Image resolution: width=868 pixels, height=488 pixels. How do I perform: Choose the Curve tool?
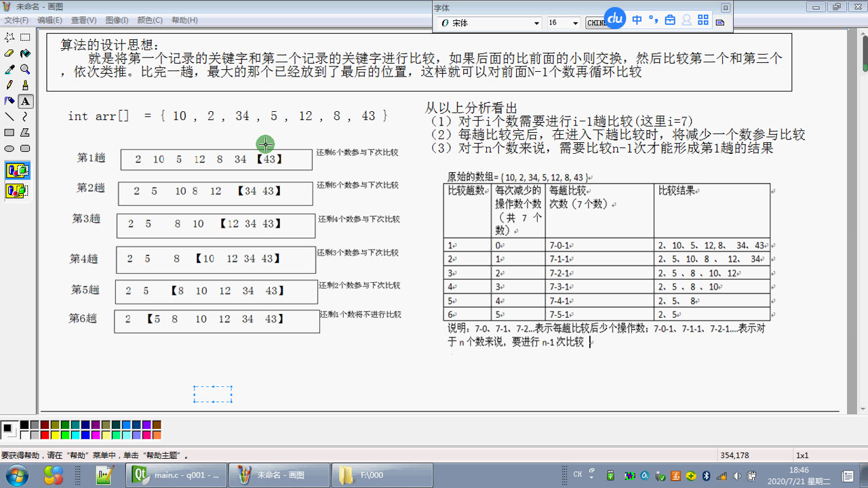coord(25,117)
